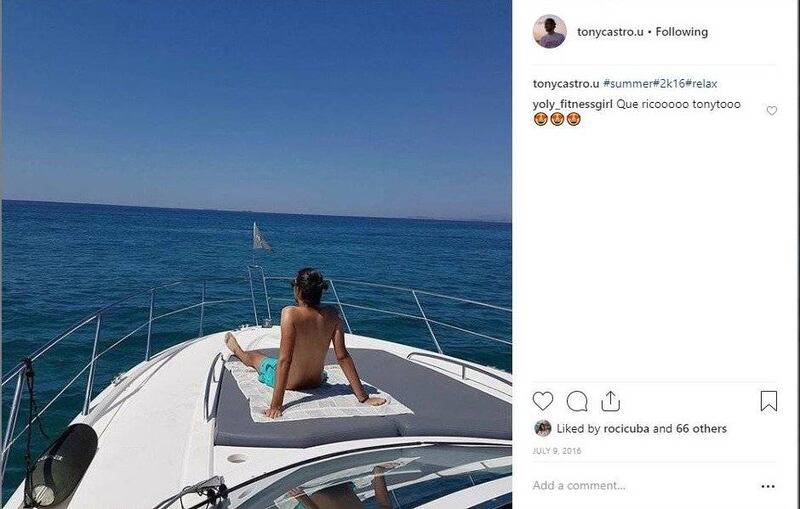This screenshot has width=800, height=509.
Task: Open the #relax hashtag
Action: [702, 84]
